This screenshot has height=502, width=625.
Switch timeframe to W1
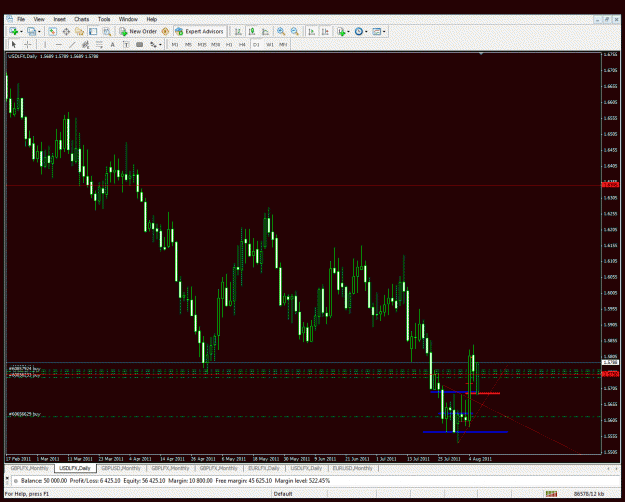tap(269, 45)
